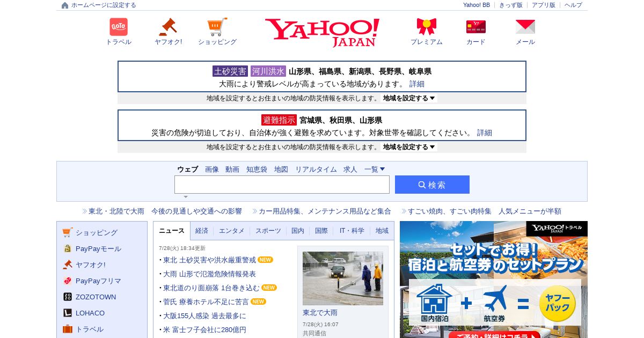Image resolution: width=644 pixels, height=338 pixels.
Task: Switch to the ニュース tab
Action: click(172, 231)
